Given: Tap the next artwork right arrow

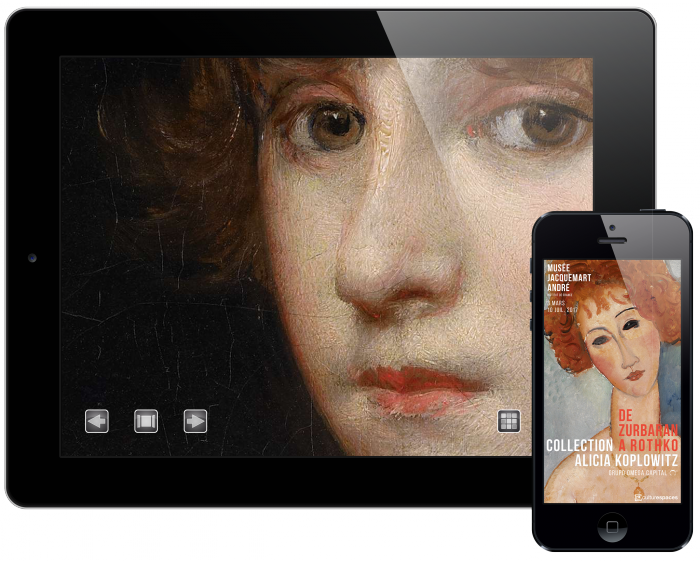Looking at the screenshot, I should pyautogui.click(x=195, y=421).
